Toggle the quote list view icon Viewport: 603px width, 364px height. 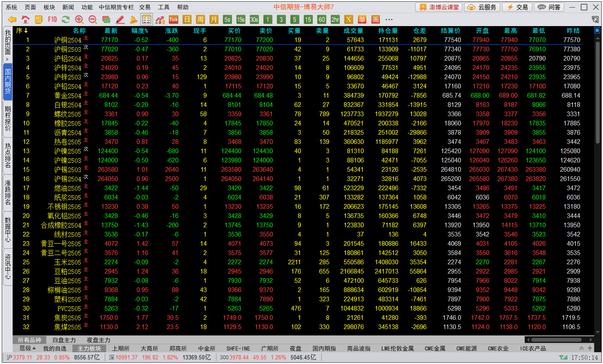coord(147,19)
